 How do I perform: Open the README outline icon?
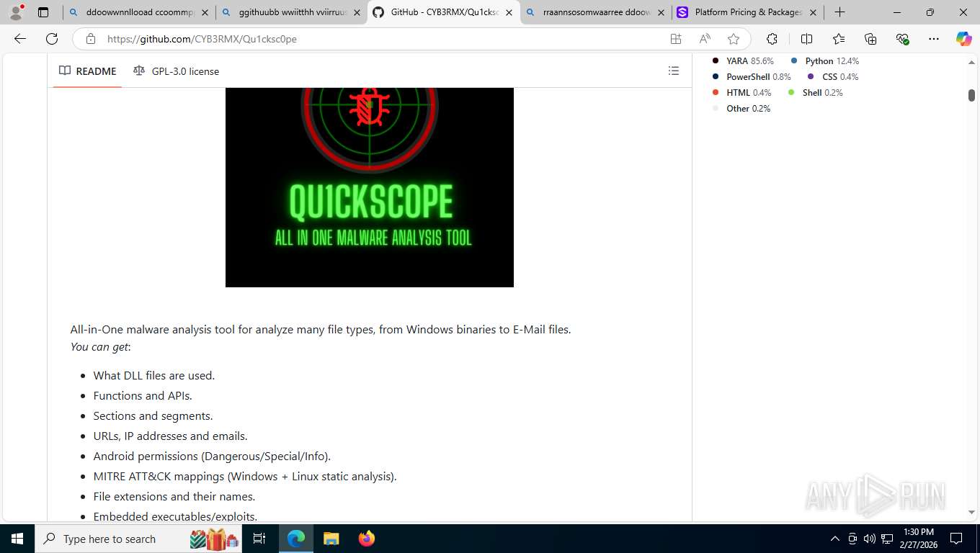[674, 71]
